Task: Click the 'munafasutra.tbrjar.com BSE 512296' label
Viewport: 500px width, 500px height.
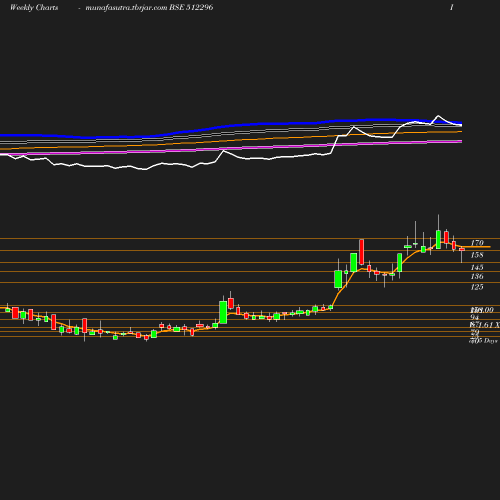Action: (149, 8)
